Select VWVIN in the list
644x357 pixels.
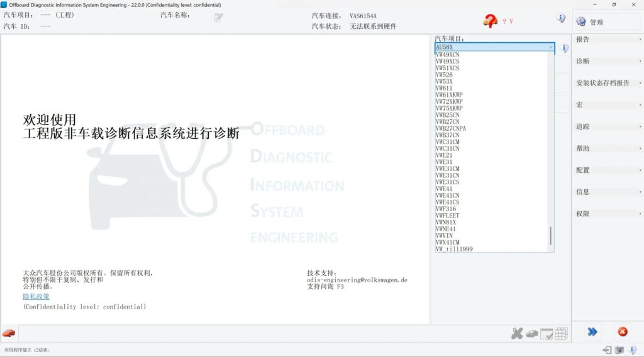tap(491, 236)
